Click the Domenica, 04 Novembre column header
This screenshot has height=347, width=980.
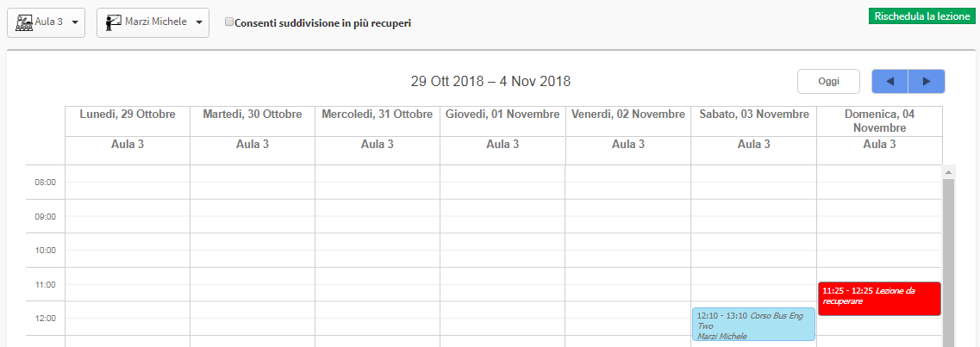[879, 121]
